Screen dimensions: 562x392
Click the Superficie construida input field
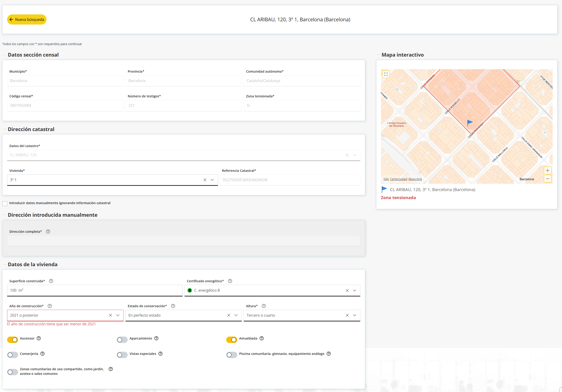(x=94, y=291)
